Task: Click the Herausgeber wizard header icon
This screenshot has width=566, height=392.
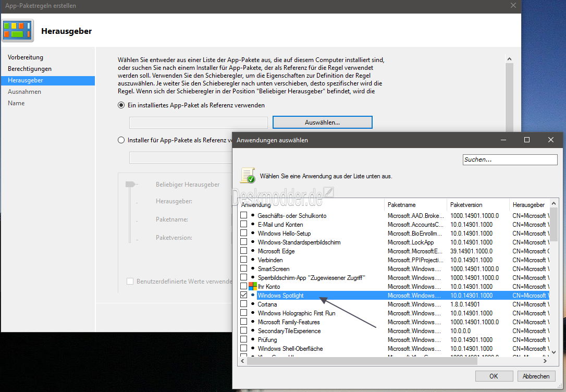Action: coord(18,31)
